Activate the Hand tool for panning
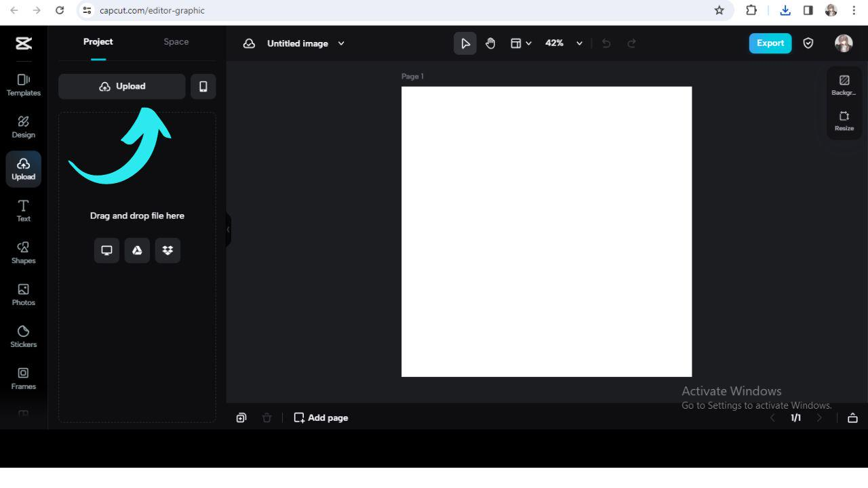 490,43
